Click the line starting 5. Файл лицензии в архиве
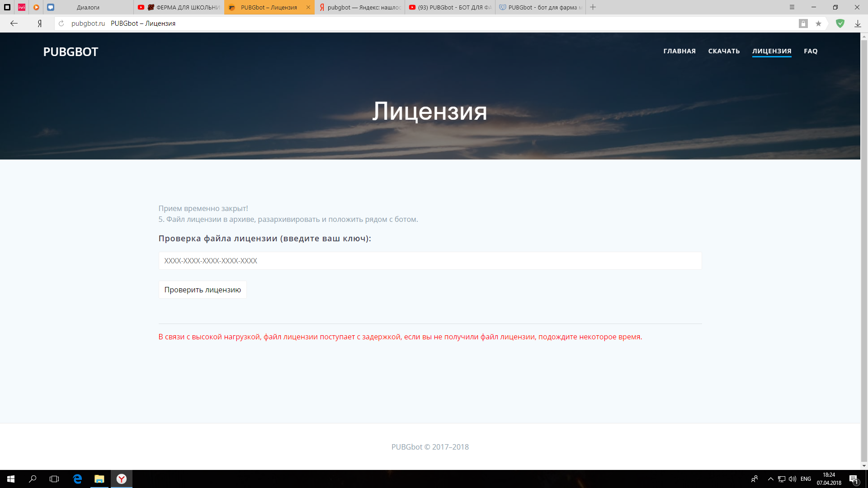 point(288,219)
